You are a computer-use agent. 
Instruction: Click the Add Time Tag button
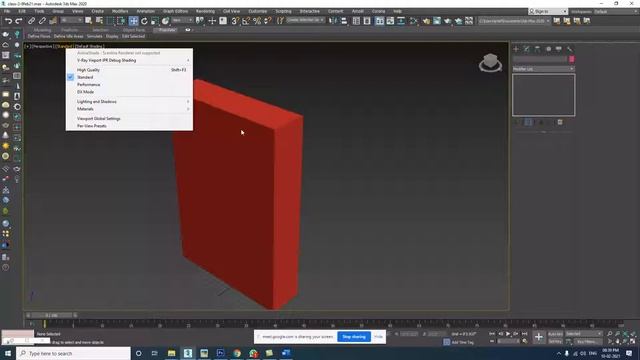(x=462, y=342)
